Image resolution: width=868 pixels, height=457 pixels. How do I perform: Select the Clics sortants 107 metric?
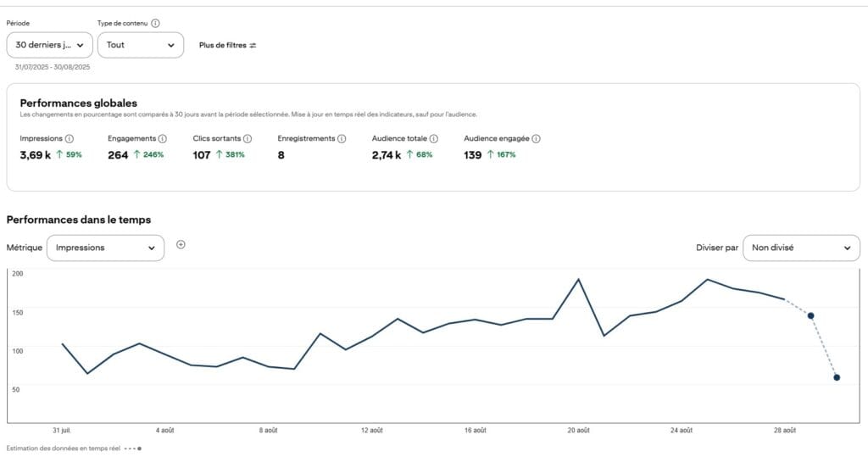click(x=202, y=155)
